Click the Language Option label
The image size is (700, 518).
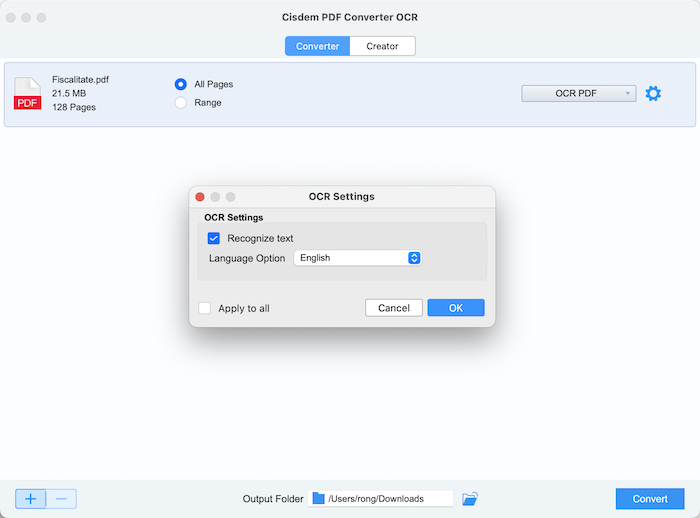(247, 258)
